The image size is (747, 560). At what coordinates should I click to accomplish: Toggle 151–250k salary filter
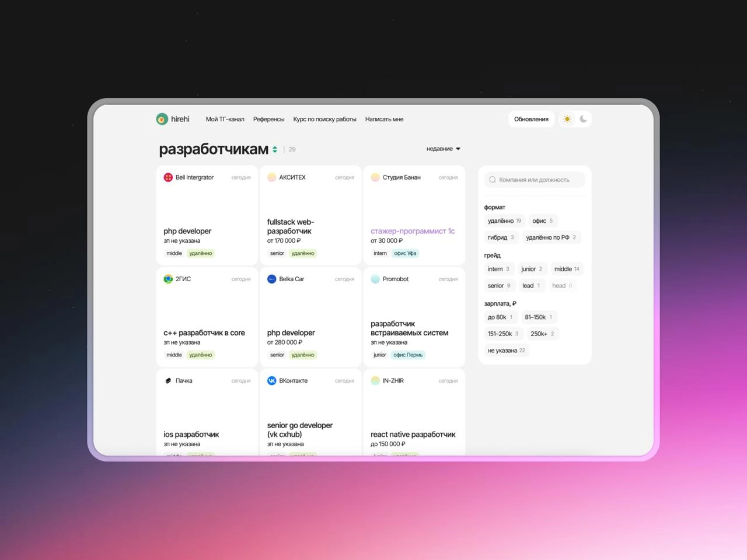(x=503, y=334)
